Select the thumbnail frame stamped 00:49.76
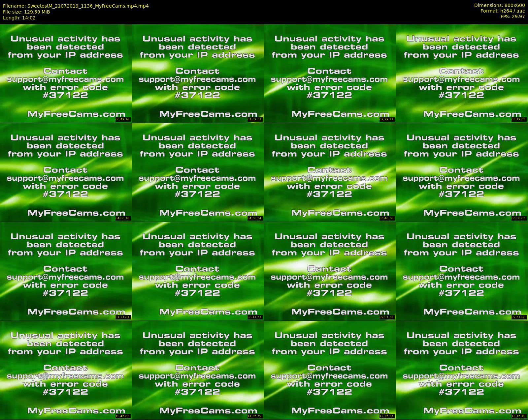This screenshot has width=528, height=420. (x=66, y=73)
